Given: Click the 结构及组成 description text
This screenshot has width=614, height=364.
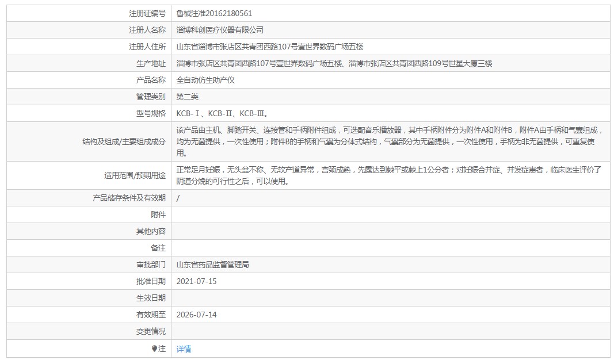Looking at the screenshot, I should pyautogui.click(x=389, y=141).
